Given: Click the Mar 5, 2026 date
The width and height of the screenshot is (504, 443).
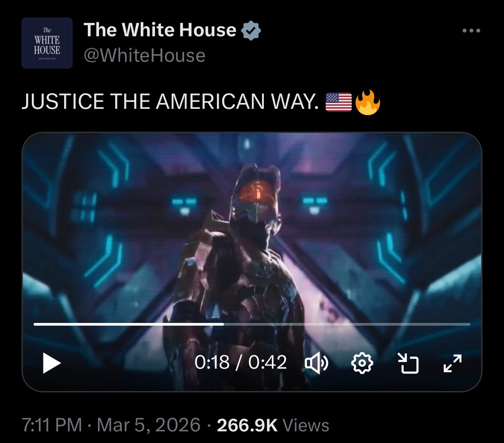Looking at the screenshot, I should [148, 425].
